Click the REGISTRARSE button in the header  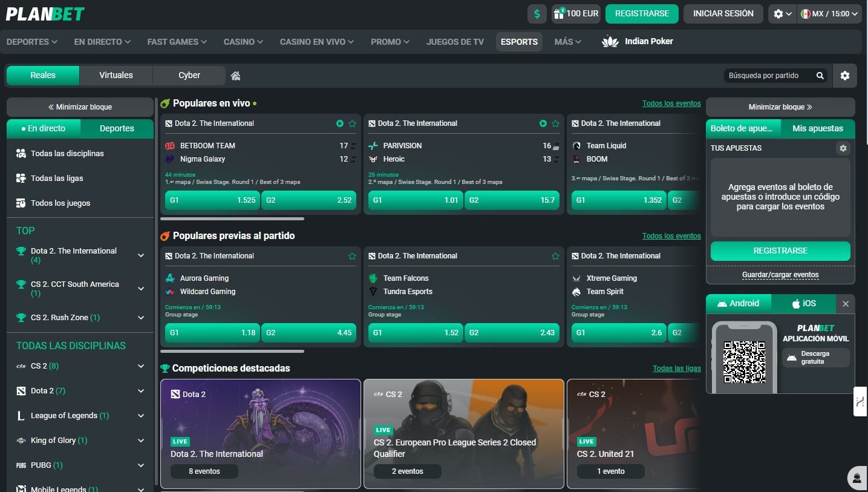[642, 13]
